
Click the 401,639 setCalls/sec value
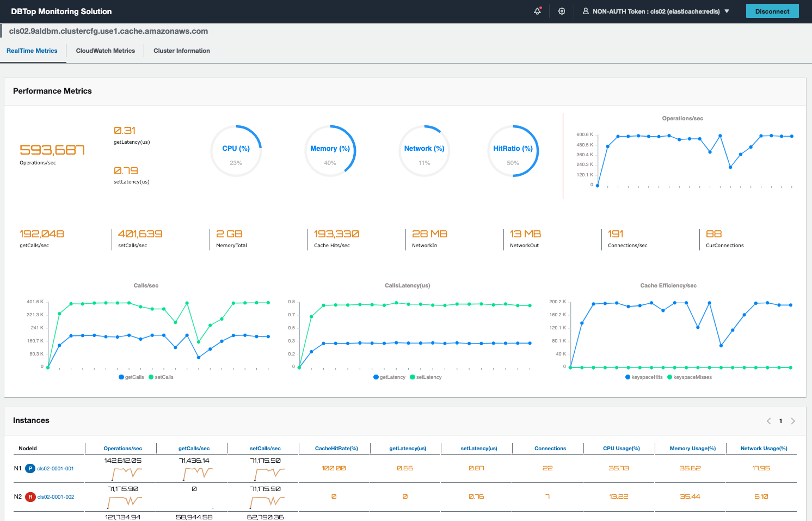tap(140, 234)
